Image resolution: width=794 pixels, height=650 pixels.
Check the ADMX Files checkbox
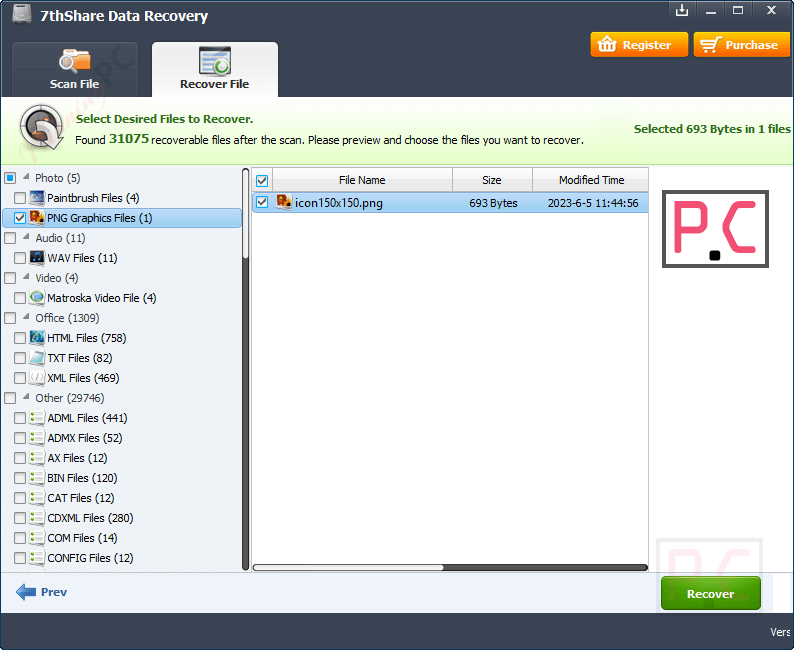coord(20,438)
